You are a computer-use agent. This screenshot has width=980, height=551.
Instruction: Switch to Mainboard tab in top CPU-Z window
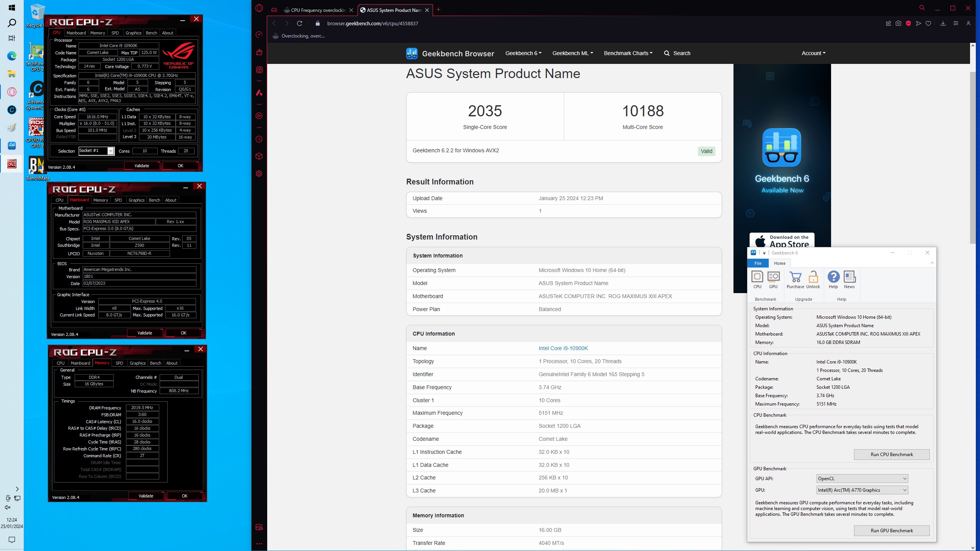click(x=76, y=33)
